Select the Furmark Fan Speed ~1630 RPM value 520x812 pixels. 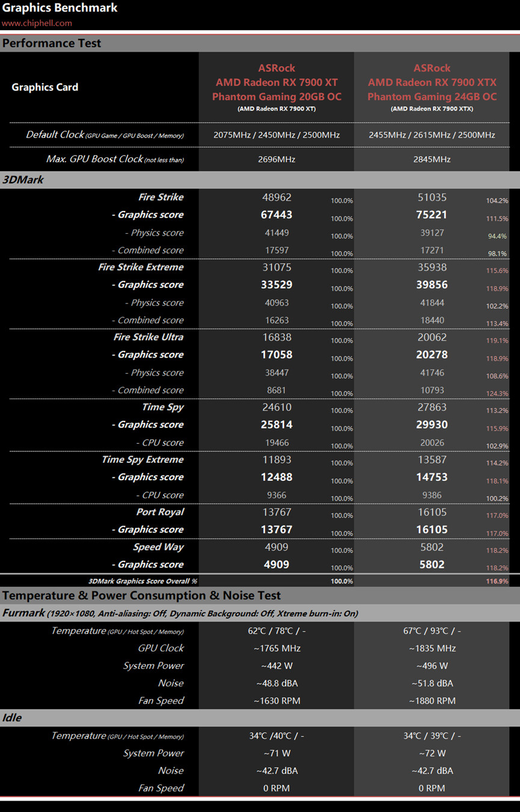pos(277,701)
